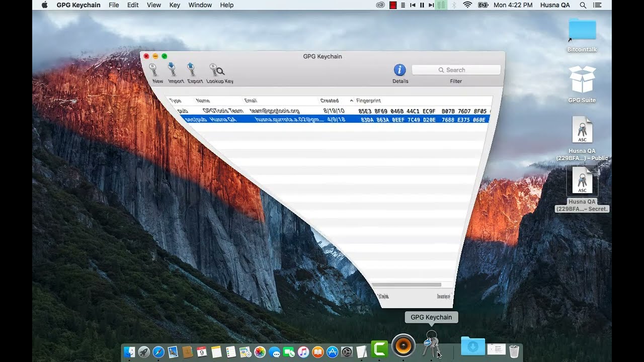Open App Store in the Dock
The image size is (644, 362).
pyautogui.click(x=332, y=351)
